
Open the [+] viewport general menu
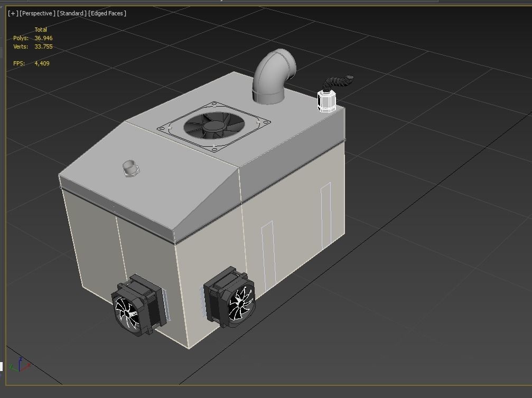click(13, 13)
